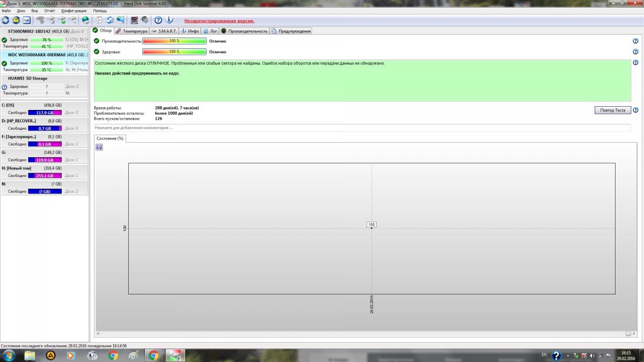Click the comment input field

coord(362,128)
